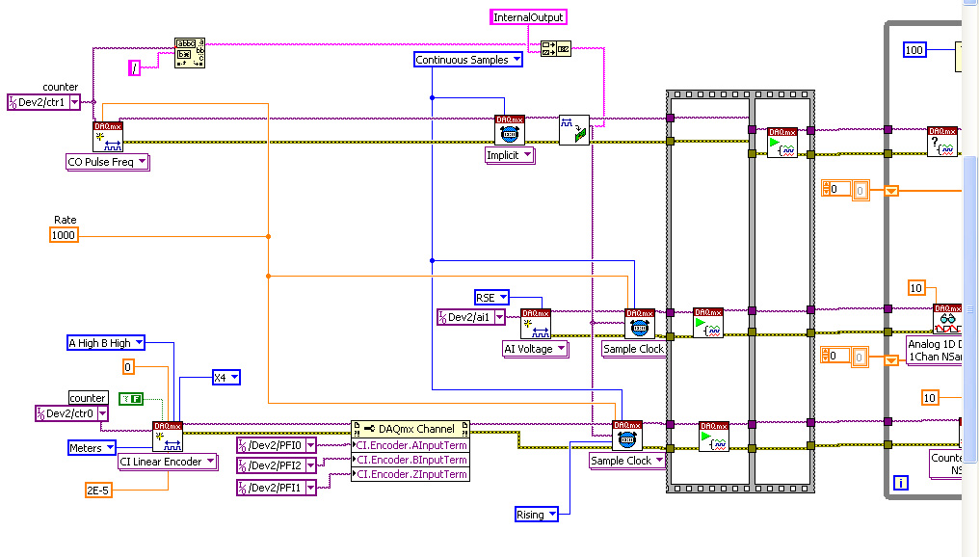This screenshot has width=980, height=557.
Task: Open the /Dev2/PFI0 terminal dropdown
Action: [x=310, y=445]
